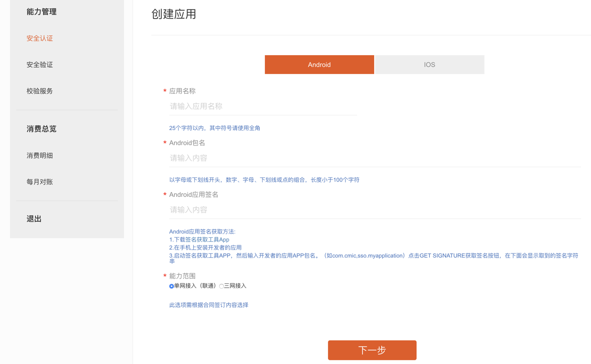Click the 能力范围 field label
Screen dimensions: 591x364
click(x=182, y=276)
